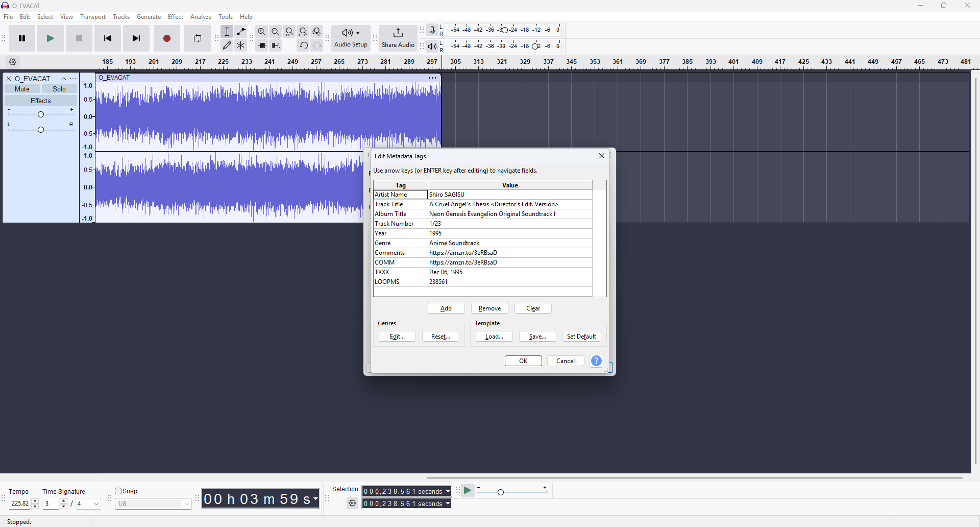
Task: Click the Undo arrow icon
Action: [x=303, y=45]
